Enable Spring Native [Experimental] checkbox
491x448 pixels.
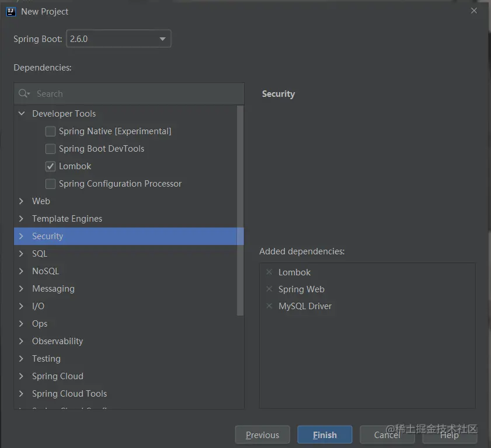click(50, 131)
